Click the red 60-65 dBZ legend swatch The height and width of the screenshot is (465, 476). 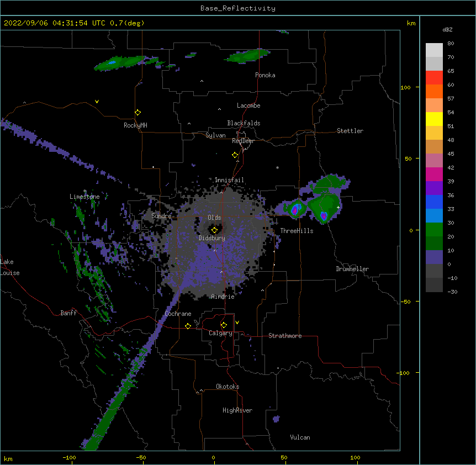(x=434, y=78)
